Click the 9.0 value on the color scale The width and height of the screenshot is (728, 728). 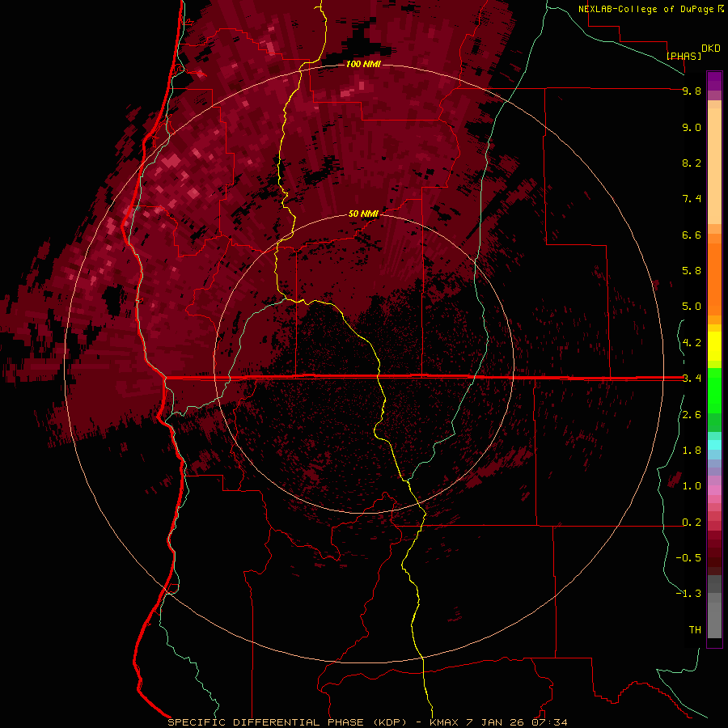[x=692, y=127]
